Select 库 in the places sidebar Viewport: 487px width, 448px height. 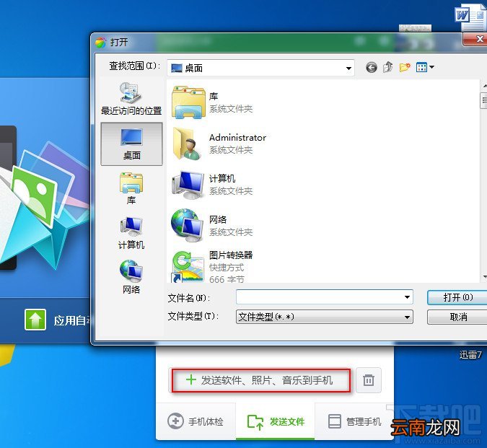131,188
